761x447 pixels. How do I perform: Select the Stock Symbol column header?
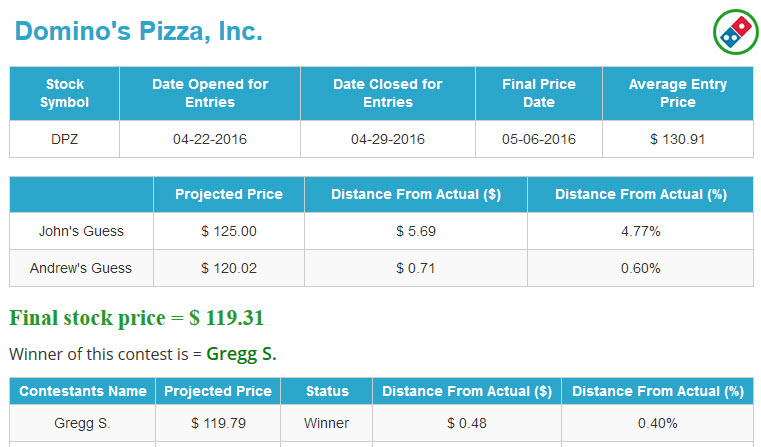click(x=65, y=93)
